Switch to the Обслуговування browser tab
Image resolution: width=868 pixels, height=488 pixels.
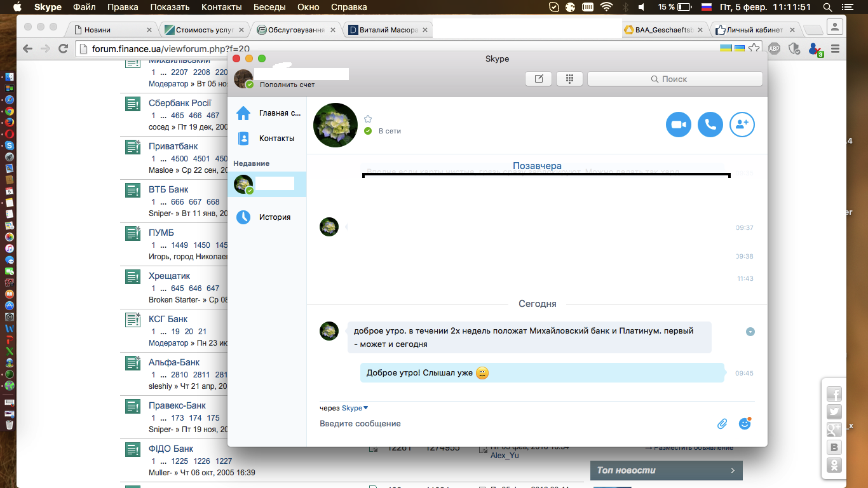click(295, 29)
